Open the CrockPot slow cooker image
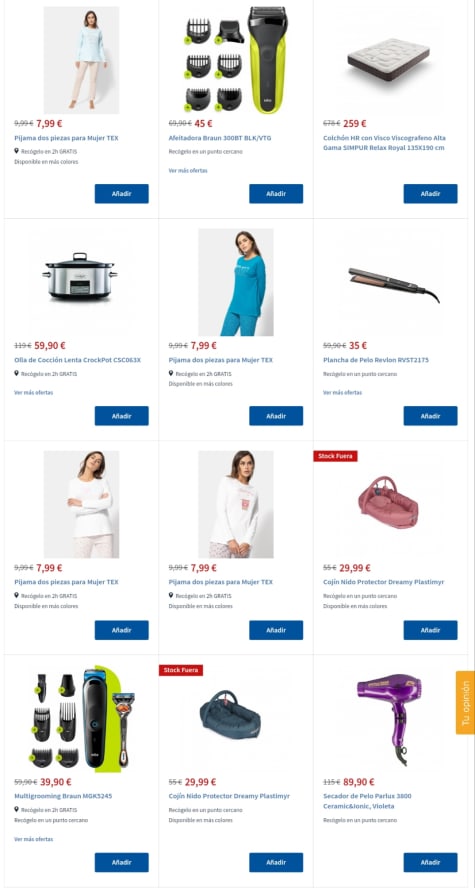The height and width of the screenshot is (888, 475). [x=80, y=278]
